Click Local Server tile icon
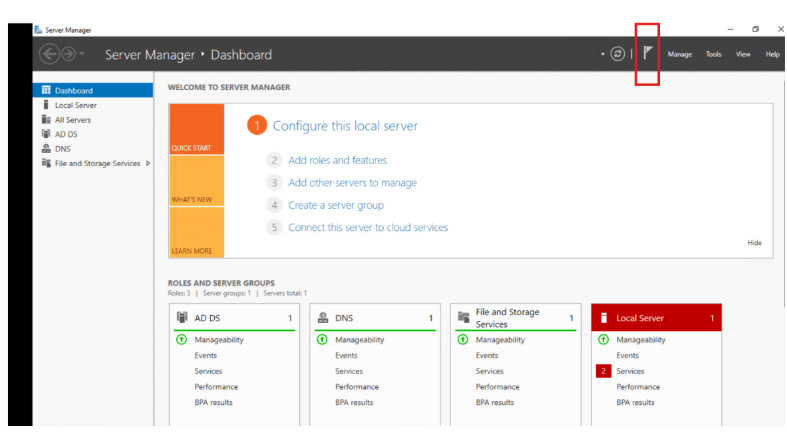The width and height of the screenshot is (787, 432). click(x=604, y=318)
